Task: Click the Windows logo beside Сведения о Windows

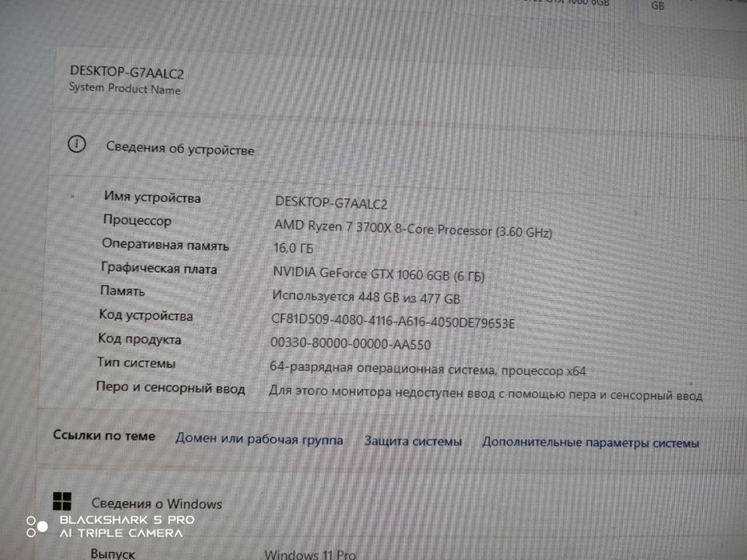Action: click(x=62, y=502)
